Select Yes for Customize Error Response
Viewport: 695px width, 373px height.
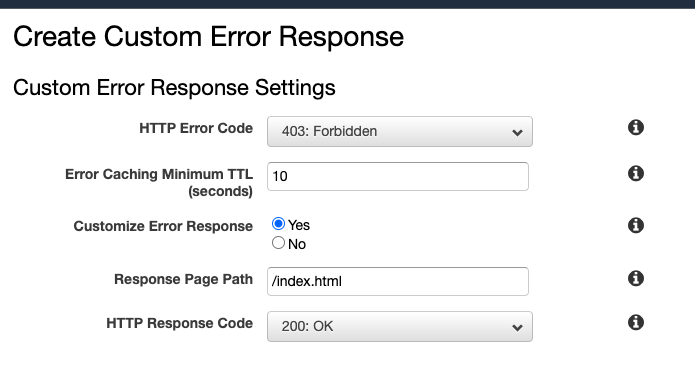[278, 224]
